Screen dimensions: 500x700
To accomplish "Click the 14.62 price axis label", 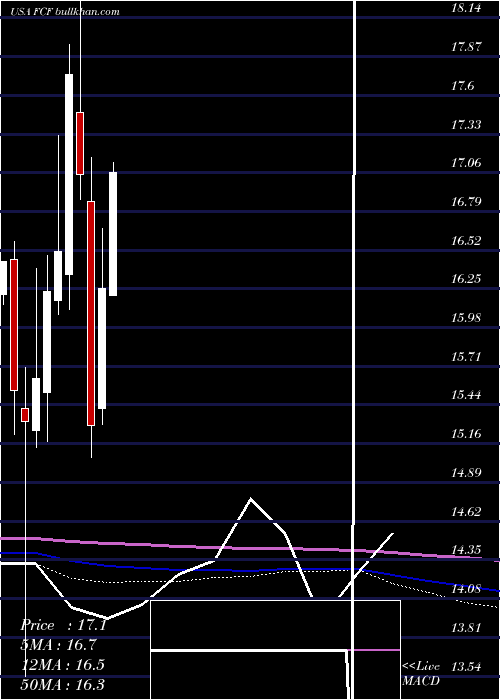I will [x=466, y=511].
